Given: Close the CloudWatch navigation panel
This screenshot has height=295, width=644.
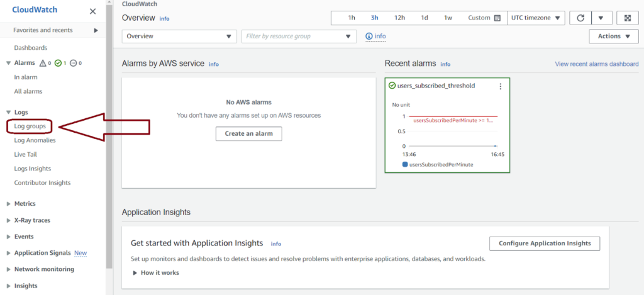Looking at the screenshot, I should click(93, 11).
